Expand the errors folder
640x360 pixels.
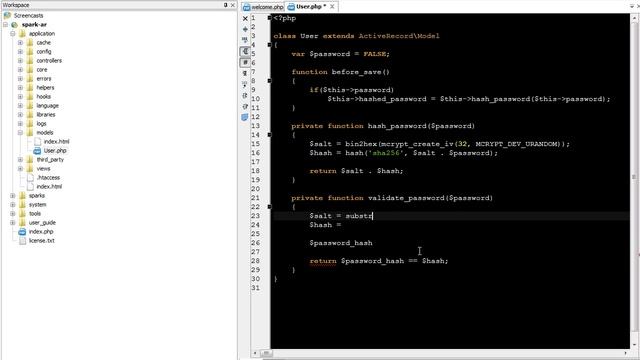point(20,78)
